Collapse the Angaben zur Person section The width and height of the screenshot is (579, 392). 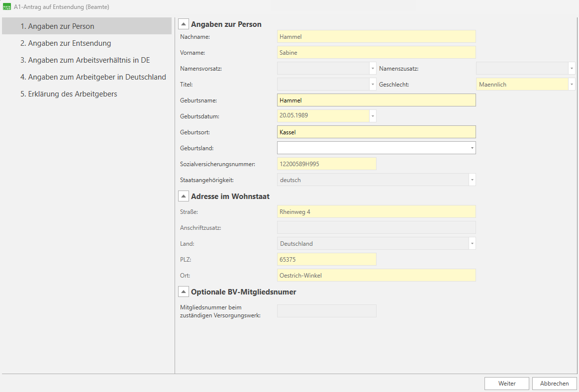click(x=184, y=24)
